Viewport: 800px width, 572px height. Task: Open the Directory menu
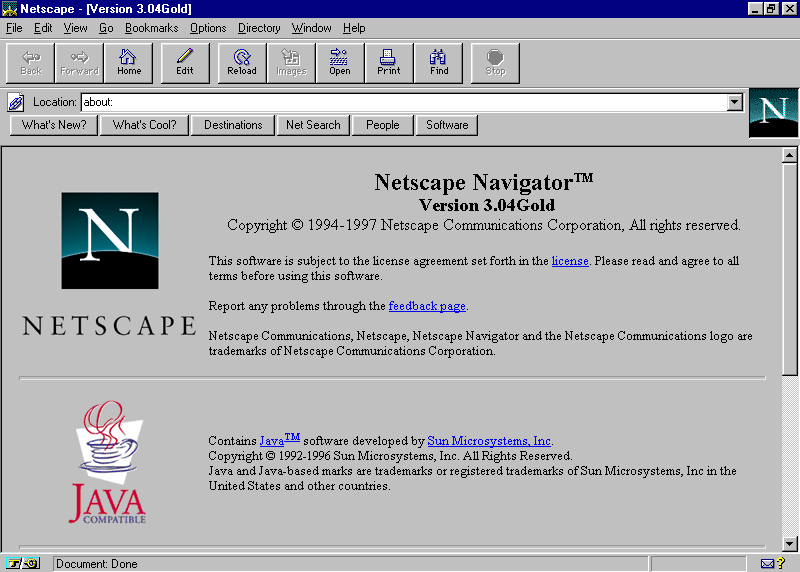pos(259,28)
